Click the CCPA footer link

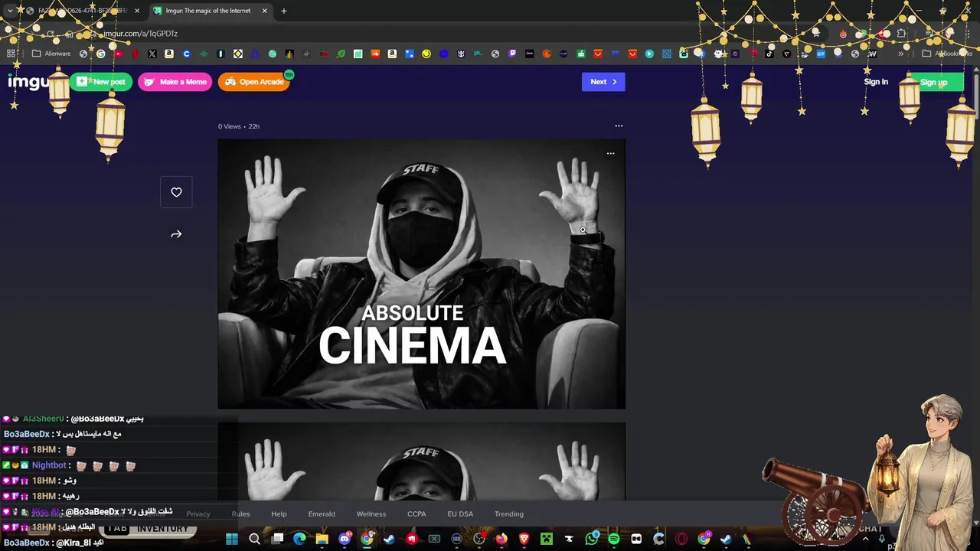pos(416,514)
